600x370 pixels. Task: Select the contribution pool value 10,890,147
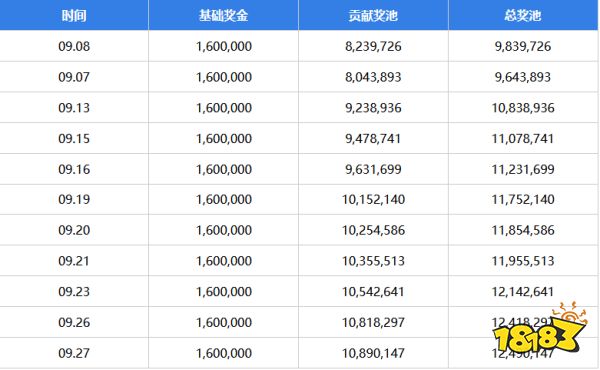tap(373, 353)
